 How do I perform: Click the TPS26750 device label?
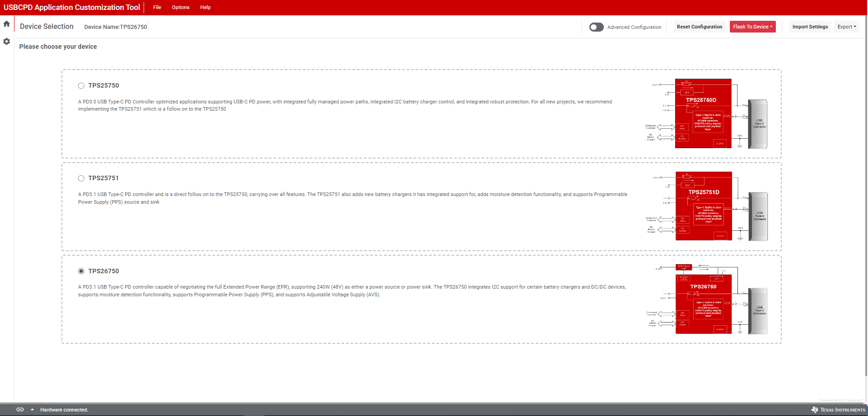104,271
